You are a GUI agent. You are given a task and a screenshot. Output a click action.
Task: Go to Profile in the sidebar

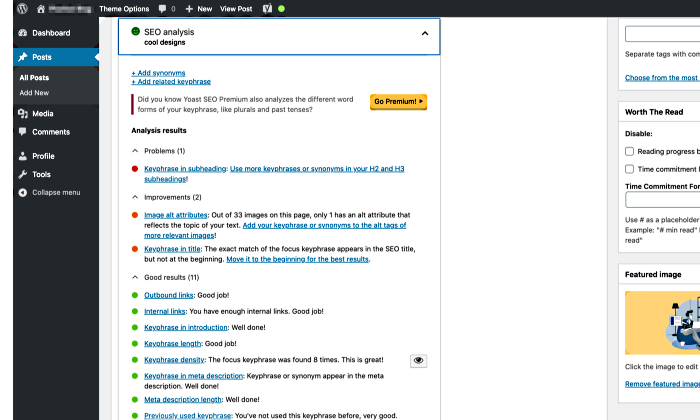(43, 156)
